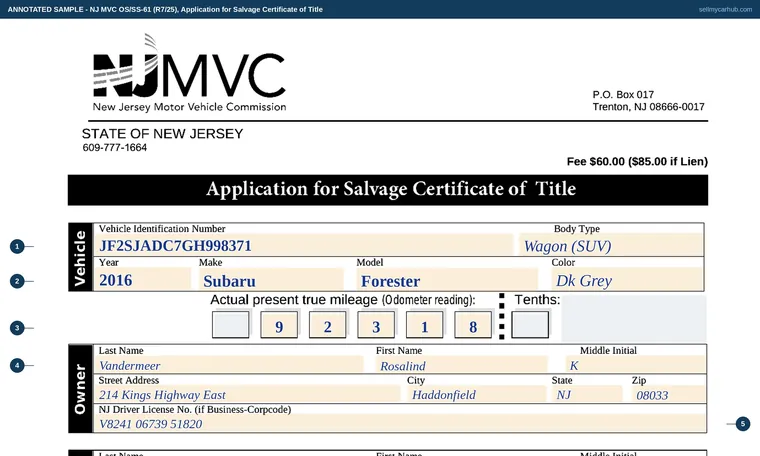Select the Make field showing Subaru
This screenshot has width=760, height=456.
click(x=271, y=280)
